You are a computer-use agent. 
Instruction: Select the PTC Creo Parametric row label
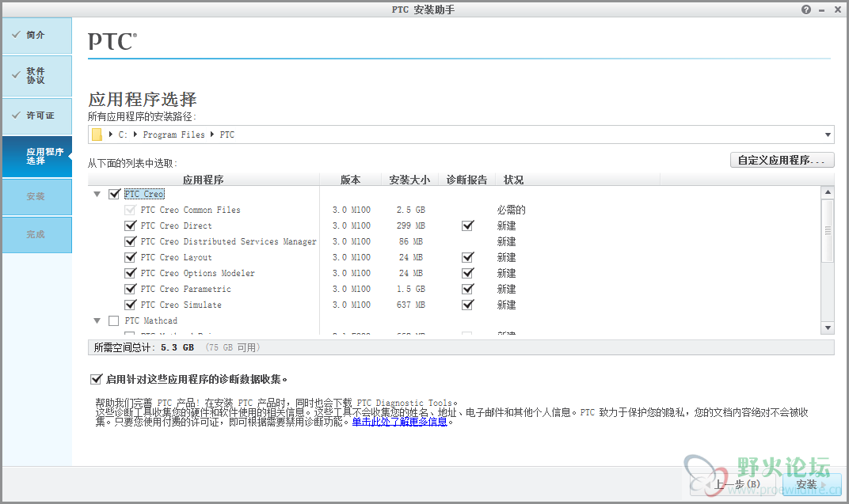tap(185, 289)
